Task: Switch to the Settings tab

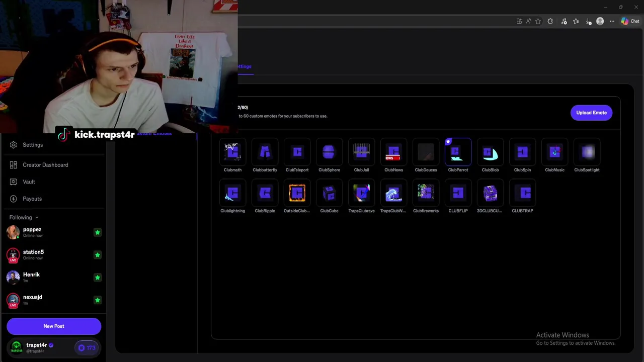Action: click(x=245, y=66)
